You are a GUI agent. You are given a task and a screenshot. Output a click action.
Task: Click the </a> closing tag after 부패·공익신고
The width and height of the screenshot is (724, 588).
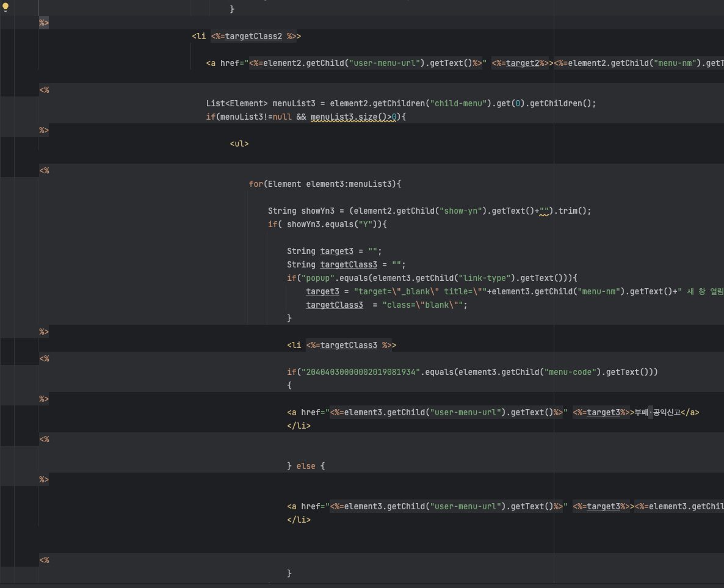690,413
